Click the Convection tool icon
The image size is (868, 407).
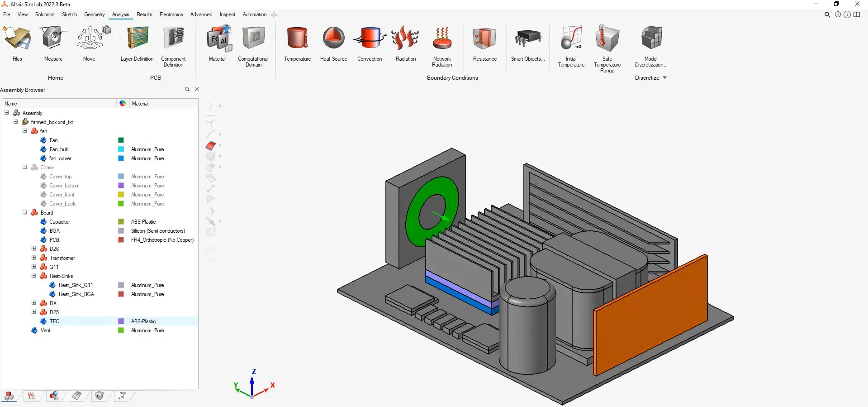click(x=370, y=38)
